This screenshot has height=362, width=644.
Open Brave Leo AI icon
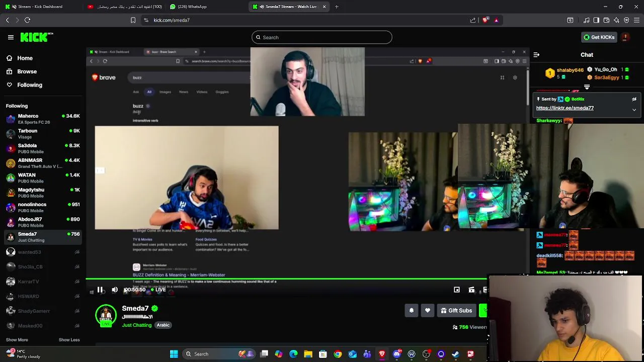tap(616, 20)
